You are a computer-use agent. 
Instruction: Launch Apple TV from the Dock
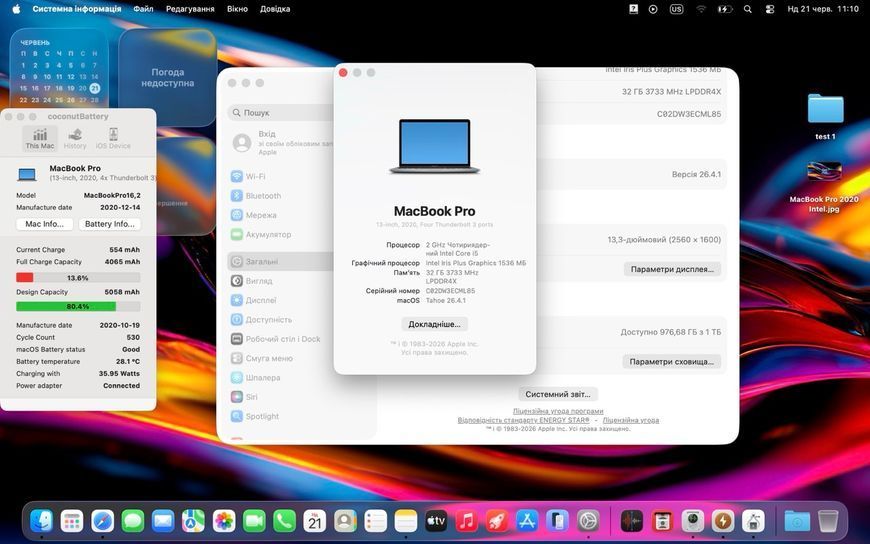tap(436, 521)
